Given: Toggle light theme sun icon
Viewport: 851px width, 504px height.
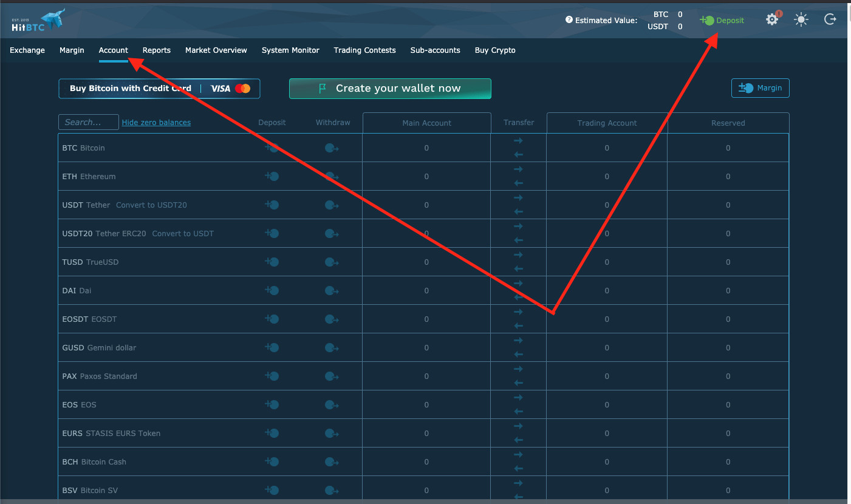Looking at the screenshot, I should [x=801, y=19].
